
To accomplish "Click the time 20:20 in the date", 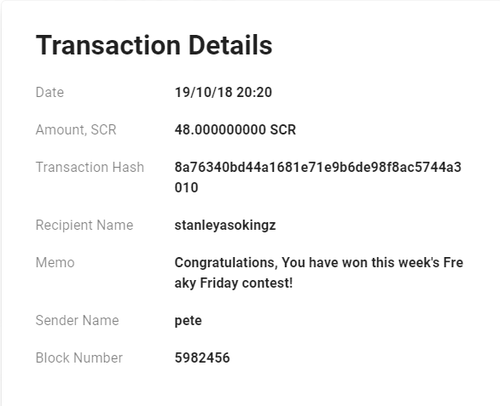I will pos(254,92).
